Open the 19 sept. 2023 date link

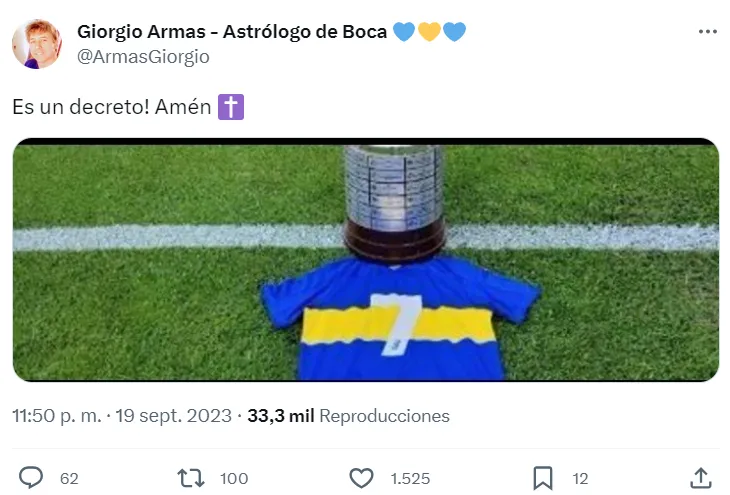(x=173, y=416)
